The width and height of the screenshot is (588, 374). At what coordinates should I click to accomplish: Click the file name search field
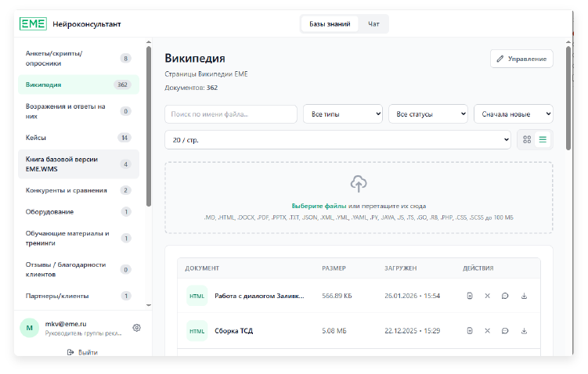230,114
